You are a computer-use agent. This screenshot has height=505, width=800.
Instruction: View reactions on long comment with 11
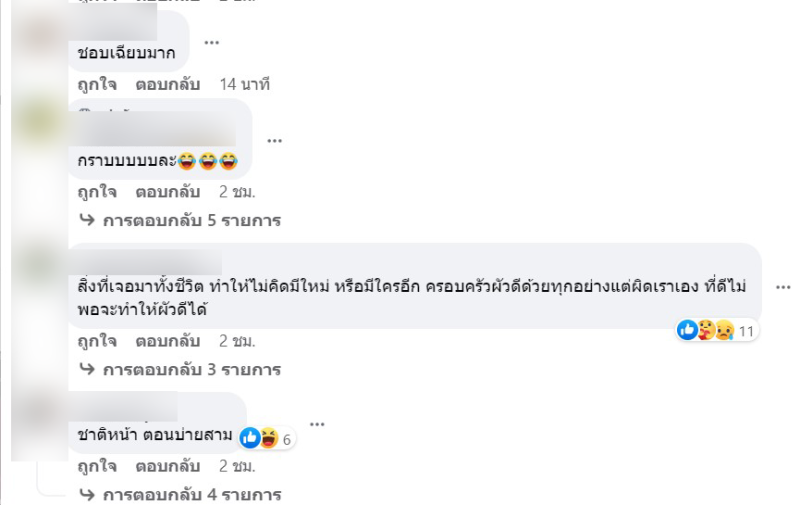click(x=717, y=331)
